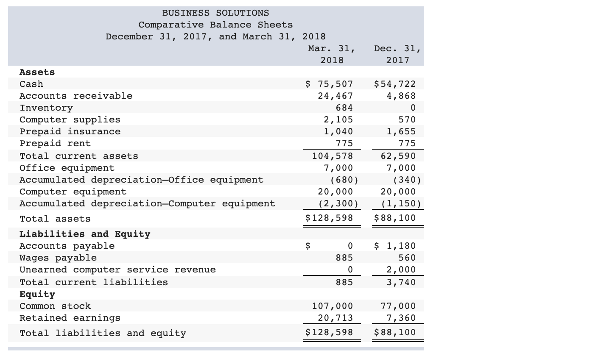Screen dimensions: 601x364
Task: Select the depreciation value '(340)'
Action: tap(407, 180)
